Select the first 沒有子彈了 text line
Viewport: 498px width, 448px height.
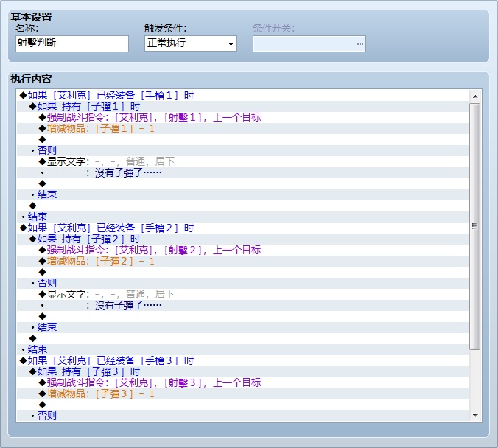tap(242, 173)
